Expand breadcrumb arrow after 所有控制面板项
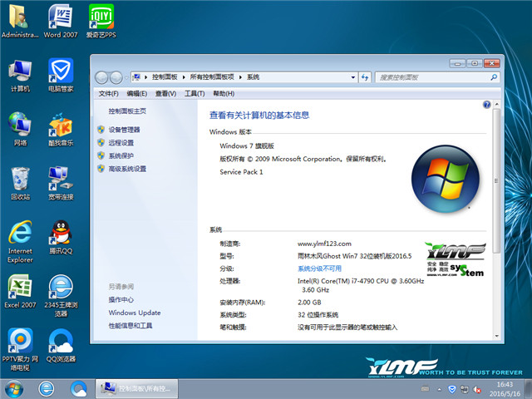Viewport: 532px width, 399px height. 240,77
